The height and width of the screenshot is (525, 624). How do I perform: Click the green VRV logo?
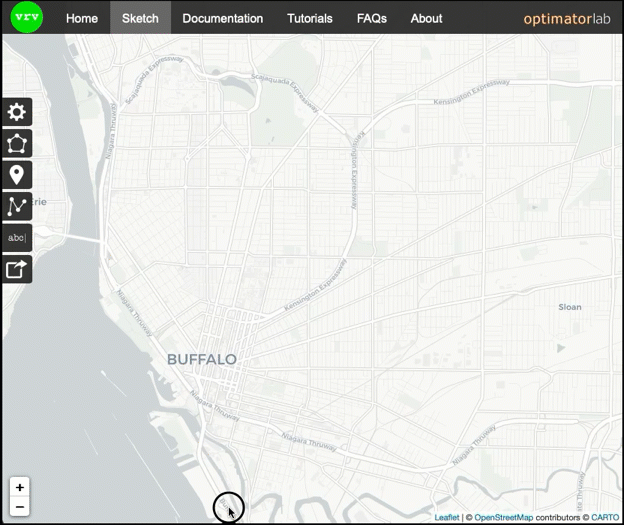pos(27,17)
